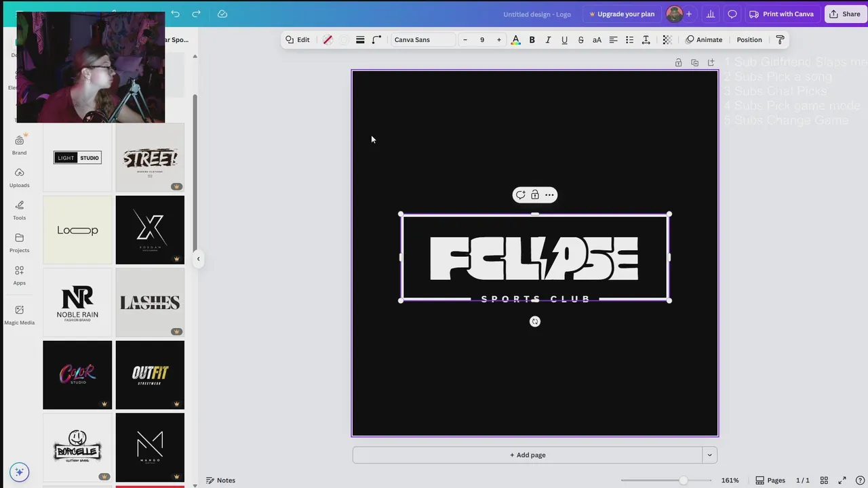This screenshot has width=868, height=488.
Task: Open the Canva Sans font selector
Action: tap(423, 40)
